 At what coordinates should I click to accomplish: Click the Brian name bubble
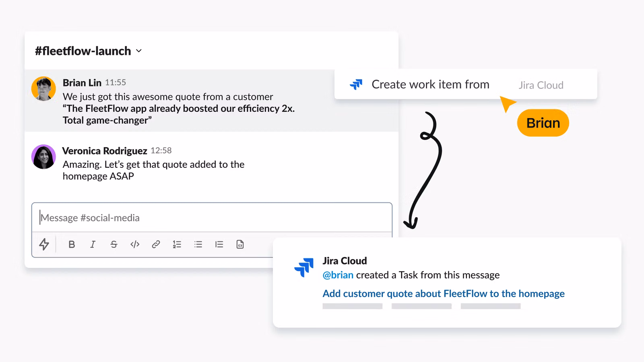click(x=543, y=123)
